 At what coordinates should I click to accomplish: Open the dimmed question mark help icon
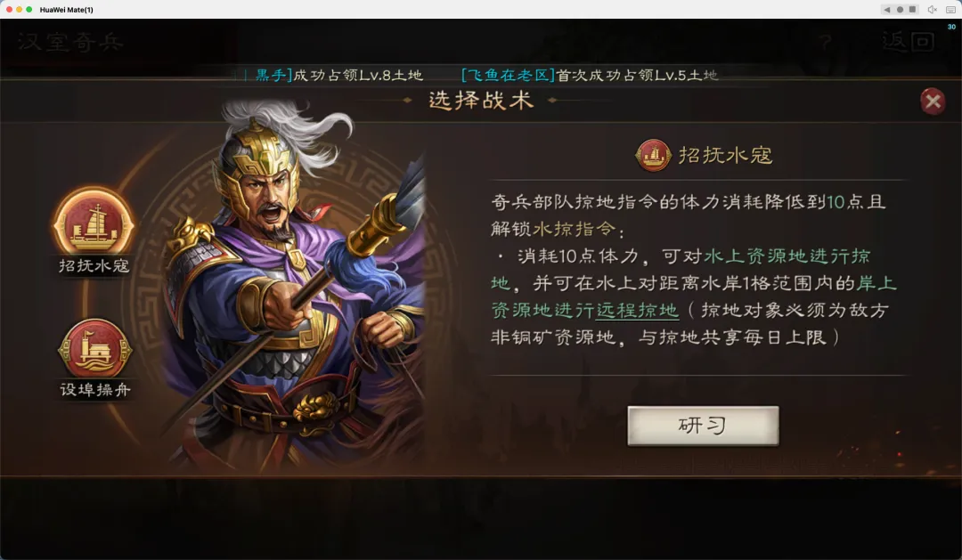(x=826, y=43)
